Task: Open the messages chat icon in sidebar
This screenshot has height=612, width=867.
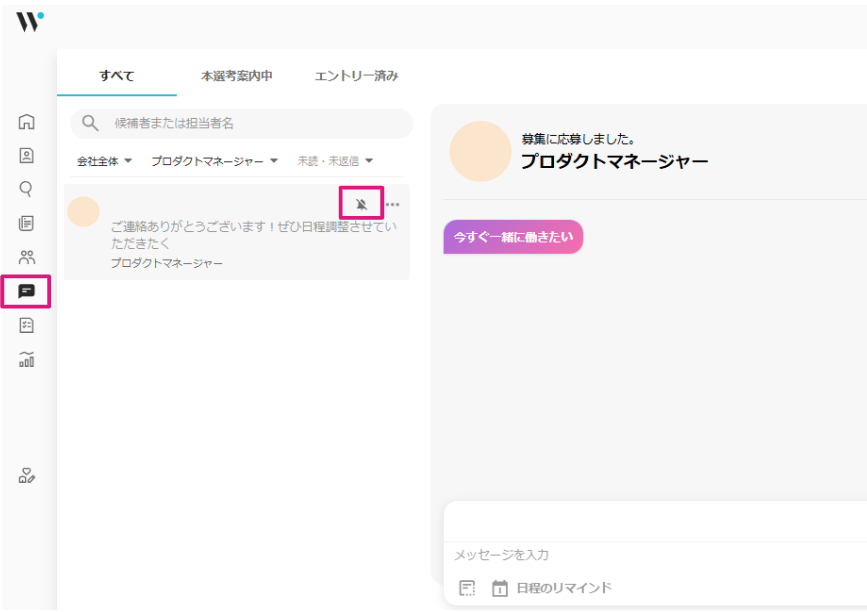Action: [27, 291]
